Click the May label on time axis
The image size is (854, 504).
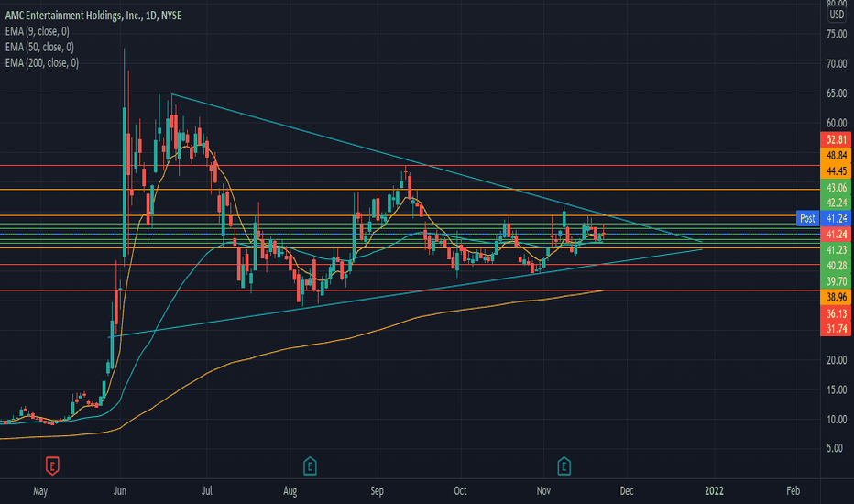40,491
